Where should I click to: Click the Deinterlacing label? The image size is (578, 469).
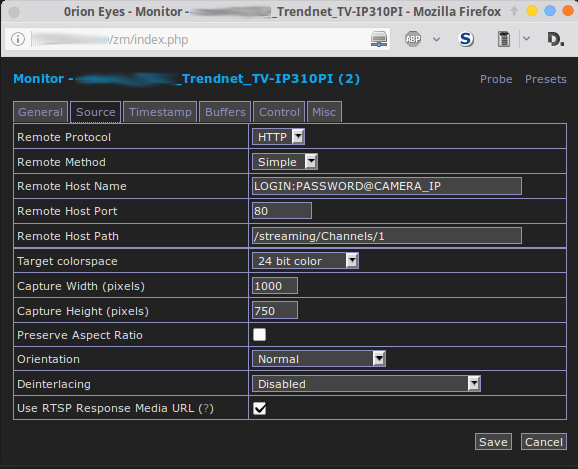[54, 384]
